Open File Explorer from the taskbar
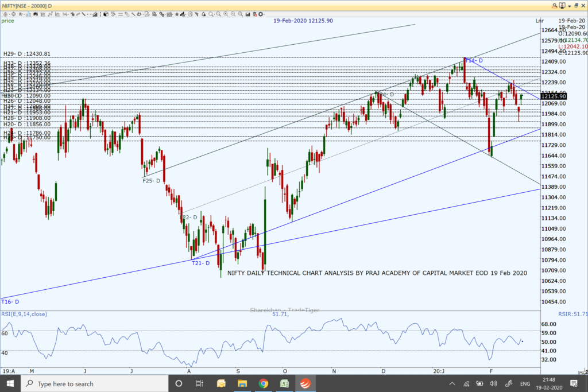The height and width of the screenshot is (392, 588). point(242,383)
